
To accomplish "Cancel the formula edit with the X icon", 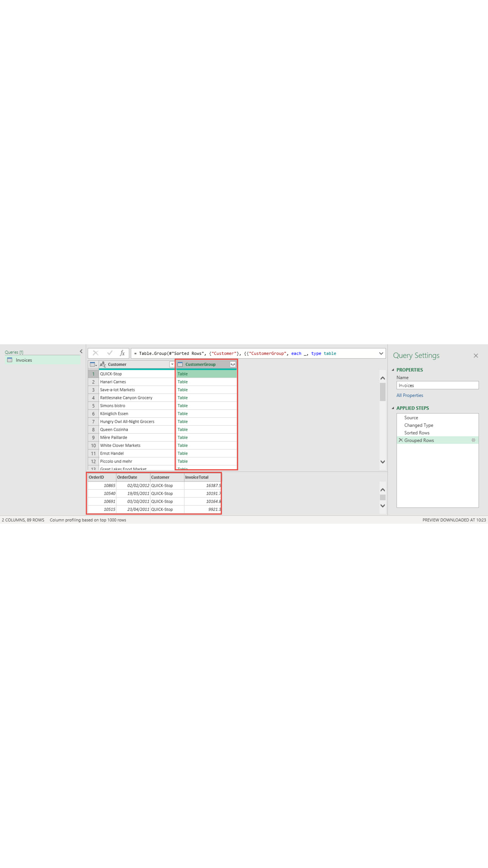I will 96,353.
